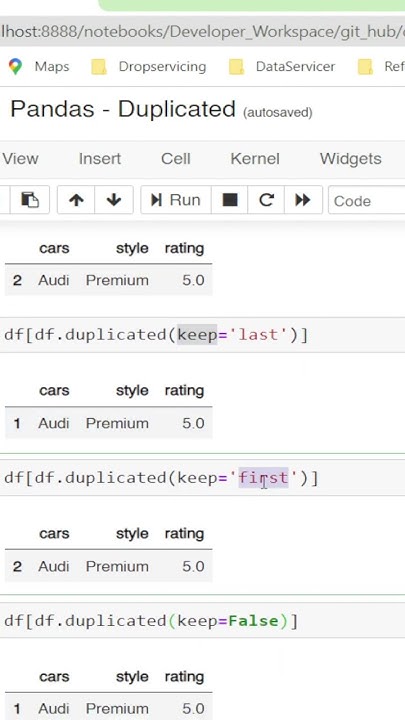The width and height of the screenshot is (405, 720).
Task: Open the Code cell type dropdown
Action: [366, 200]
